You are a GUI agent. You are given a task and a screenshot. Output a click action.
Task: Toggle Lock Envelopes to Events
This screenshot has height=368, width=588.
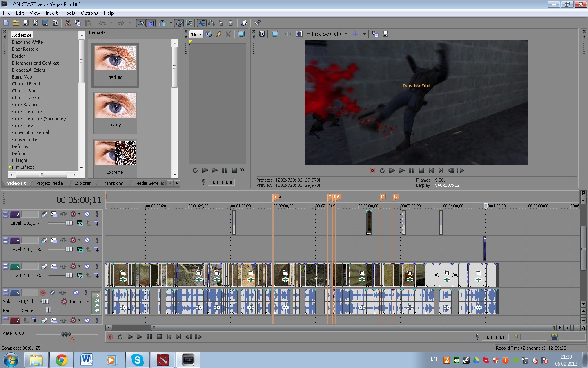179,23
